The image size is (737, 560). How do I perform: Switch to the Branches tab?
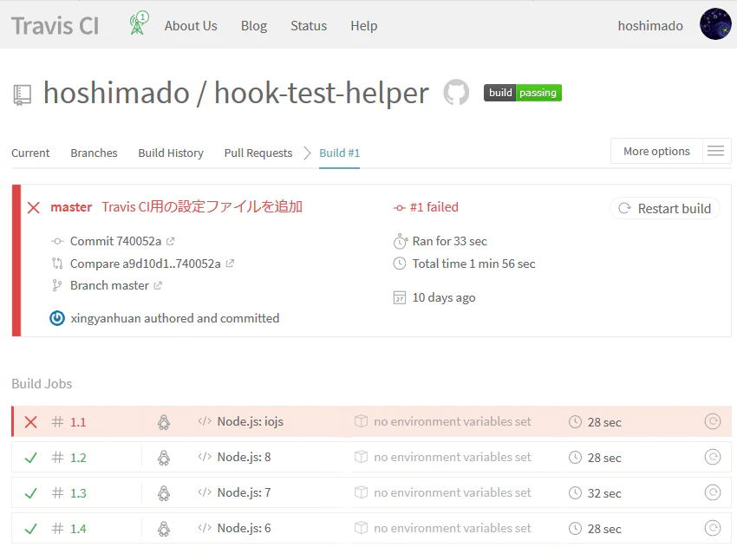point(94,153)
